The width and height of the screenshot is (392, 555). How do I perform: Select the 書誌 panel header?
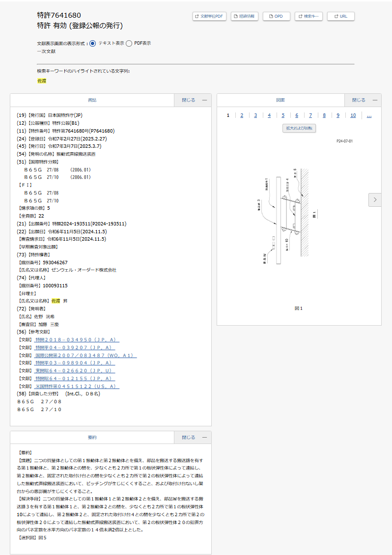(92, 100)
